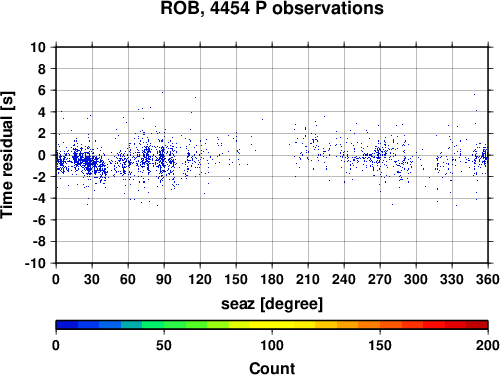Viewport: 500px width, 375px height.
Task: Click the Count colorbar label
Action: 272,368
